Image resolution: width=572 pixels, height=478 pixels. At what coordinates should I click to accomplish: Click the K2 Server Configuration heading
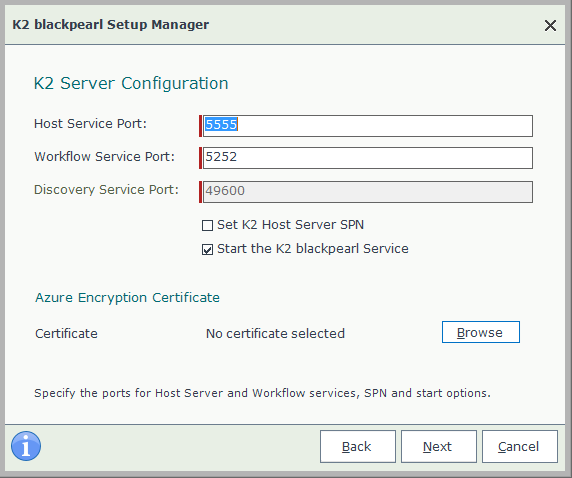pos(131,84)
